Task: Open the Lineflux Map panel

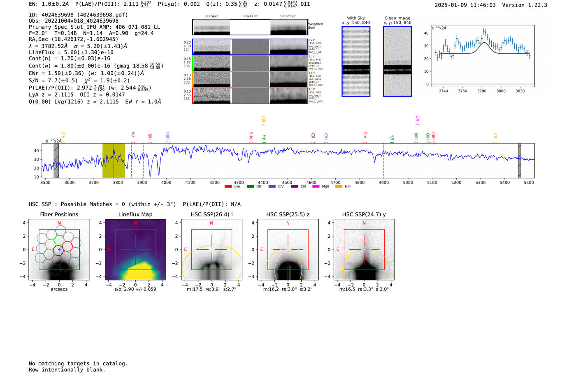Action: tap(135, 250)
